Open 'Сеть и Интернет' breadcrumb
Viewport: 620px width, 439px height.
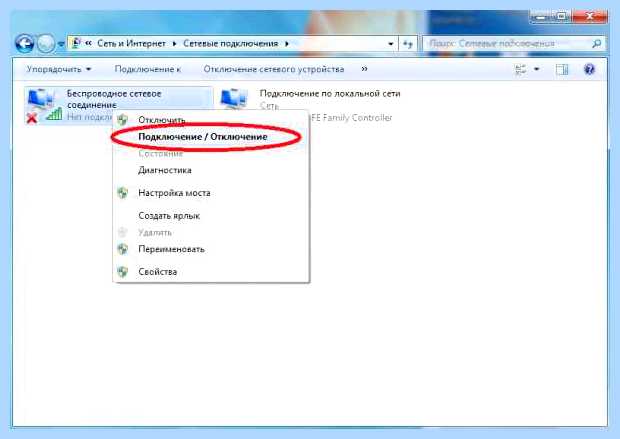pos(131,44)
